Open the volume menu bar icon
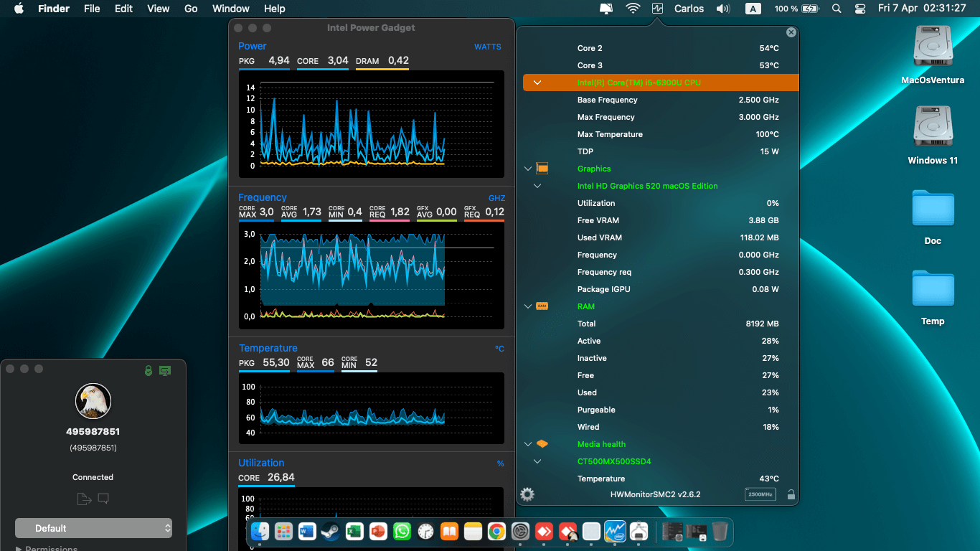980x551 pixels. point(723,9)
